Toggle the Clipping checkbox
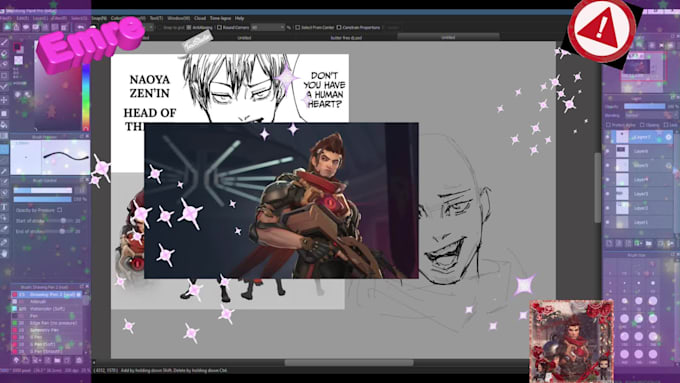Viewport: 680px width, 383px height. [x=642, y=125]
